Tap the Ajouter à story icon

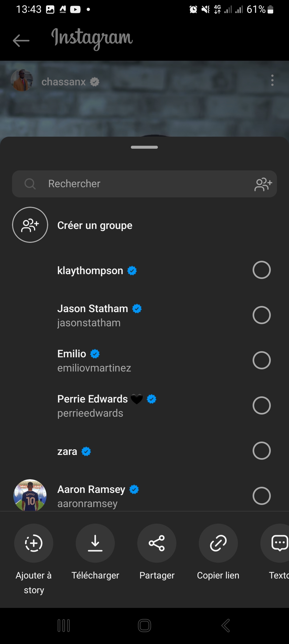(34, 543)
